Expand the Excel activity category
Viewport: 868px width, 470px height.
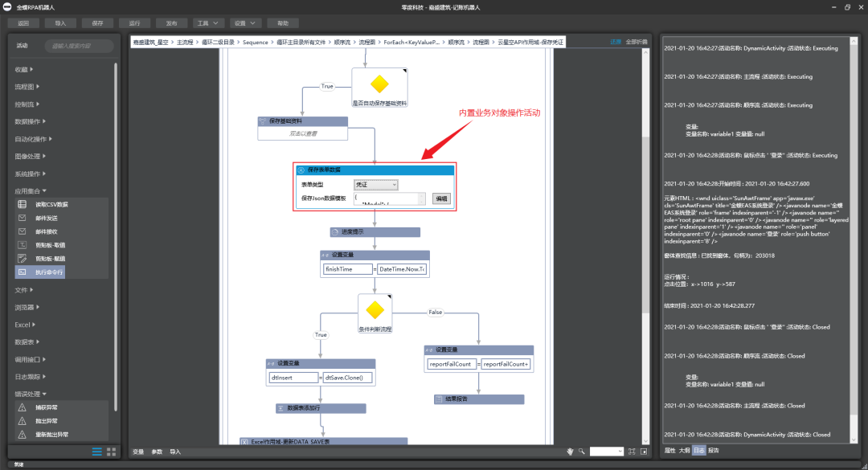[24, 325]
